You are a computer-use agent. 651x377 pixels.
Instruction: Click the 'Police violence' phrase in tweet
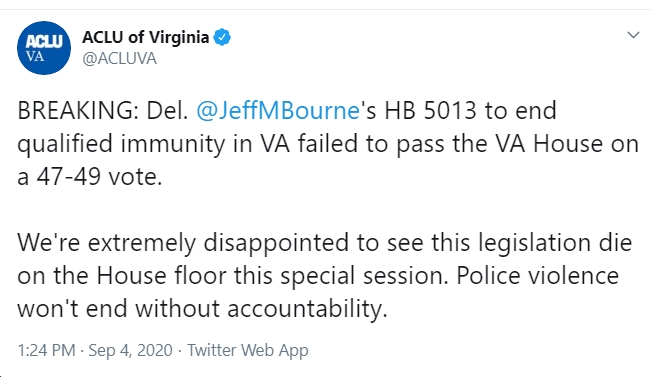click(538, 276)
